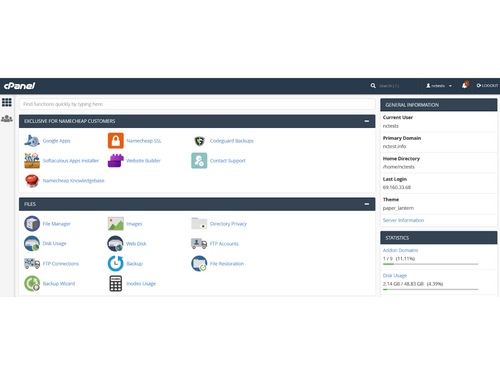Open the Web Disk icon
This screenshot has width=500, height=375.
pyautogui.click(x=116, y=244)
